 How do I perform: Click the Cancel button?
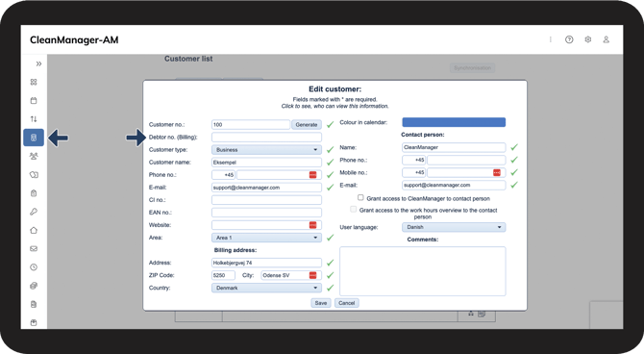pos(347,303)
